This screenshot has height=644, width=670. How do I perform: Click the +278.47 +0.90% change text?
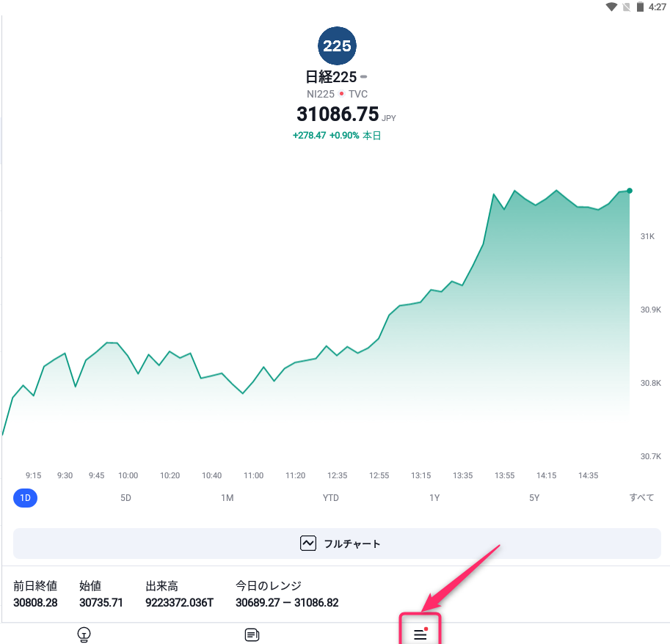pos(326,136)
